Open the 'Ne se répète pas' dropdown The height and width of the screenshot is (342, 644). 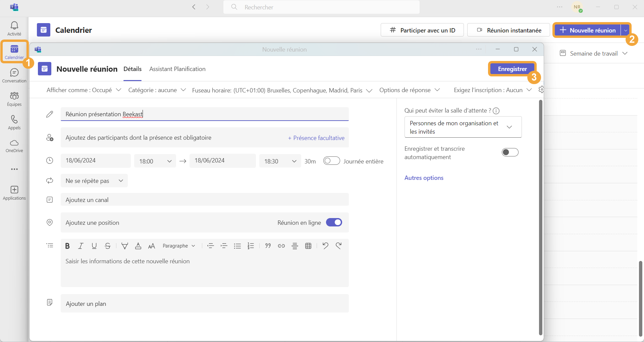(x=94, y=181)
